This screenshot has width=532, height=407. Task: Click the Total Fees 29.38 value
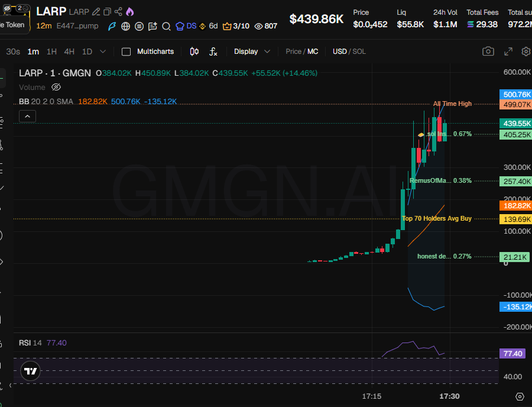coord(482,24)
